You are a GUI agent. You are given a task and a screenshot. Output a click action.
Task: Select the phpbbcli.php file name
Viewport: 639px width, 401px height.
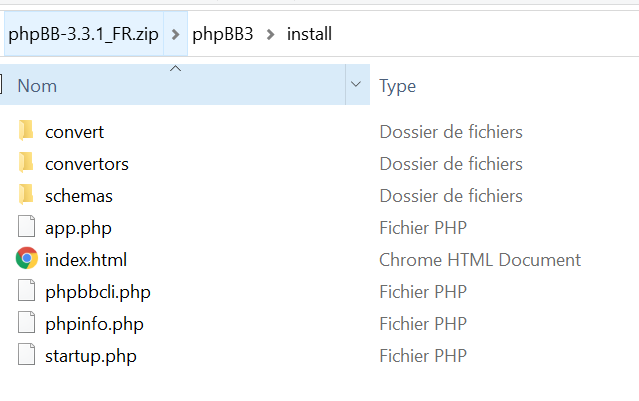pyautogui.click(x=98, y=292)
